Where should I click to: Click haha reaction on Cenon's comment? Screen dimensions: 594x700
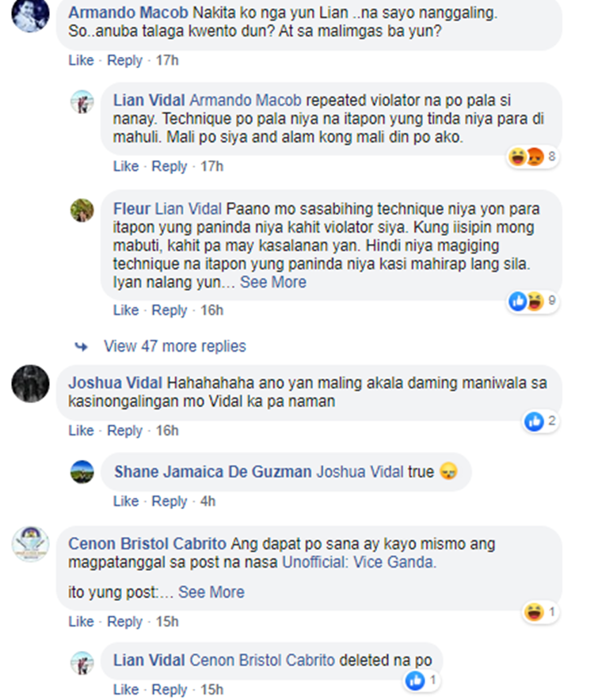click(x=541, y=611)
